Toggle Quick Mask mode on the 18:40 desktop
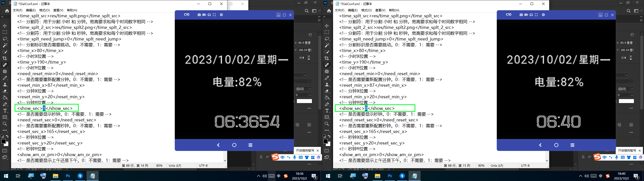 click(327, 151)
